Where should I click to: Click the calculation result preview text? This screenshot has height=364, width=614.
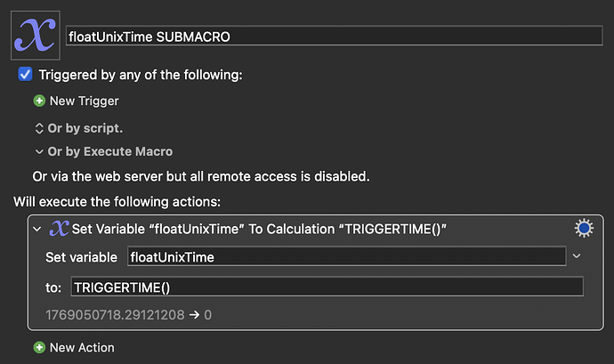128,314
